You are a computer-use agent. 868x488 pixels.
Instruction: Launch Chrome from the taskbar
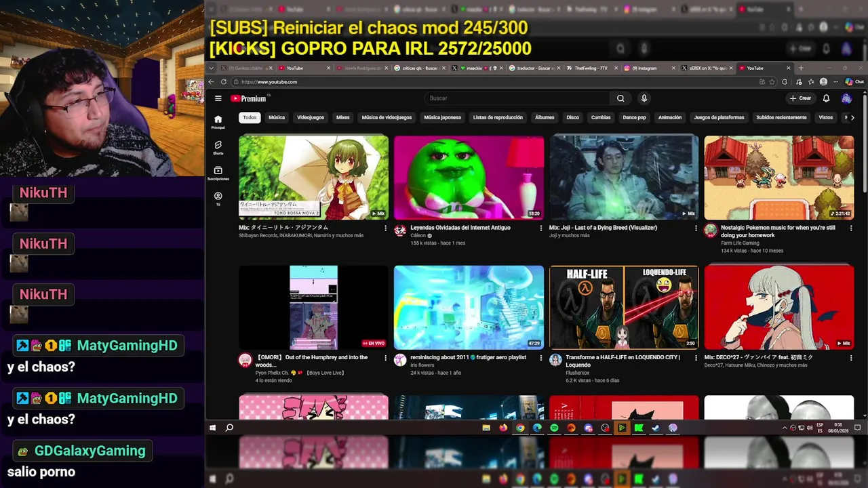520,428
